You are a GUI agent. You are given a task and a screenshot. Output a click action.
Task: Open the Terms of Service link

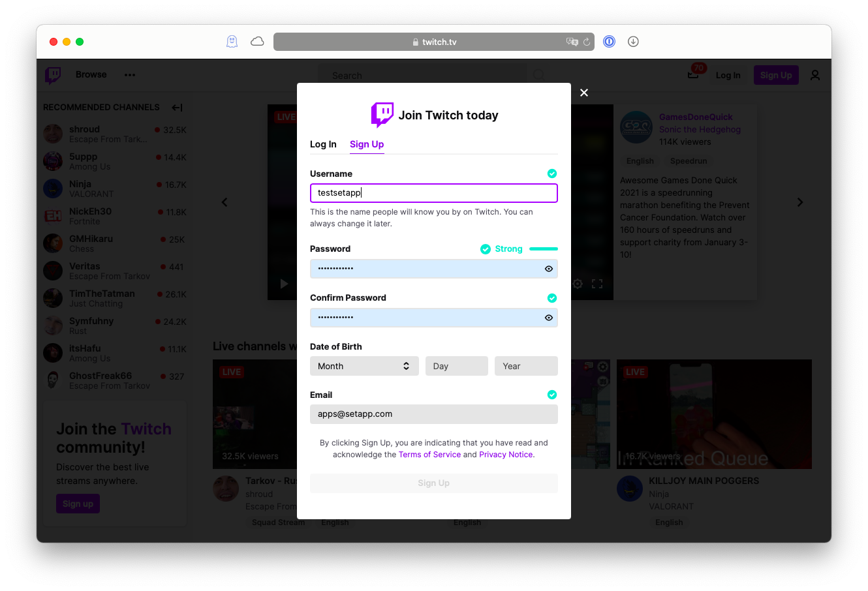tap(429, 454)
